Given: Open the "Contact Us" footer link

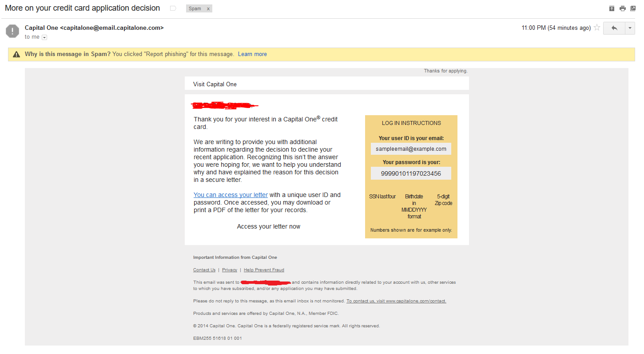Looking at the screenshot, I should point(204,270).
